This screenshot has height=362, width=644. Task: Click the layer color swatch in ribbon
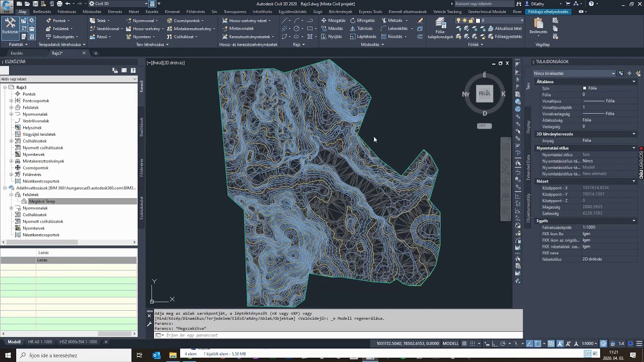[x=478, y=21]
